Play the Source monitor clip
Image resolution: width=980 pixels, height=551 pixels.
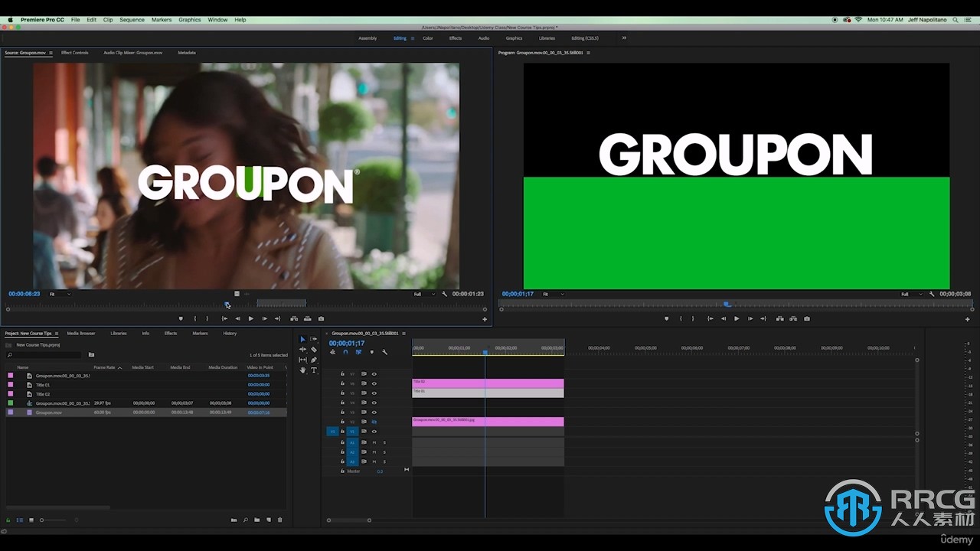250,318
